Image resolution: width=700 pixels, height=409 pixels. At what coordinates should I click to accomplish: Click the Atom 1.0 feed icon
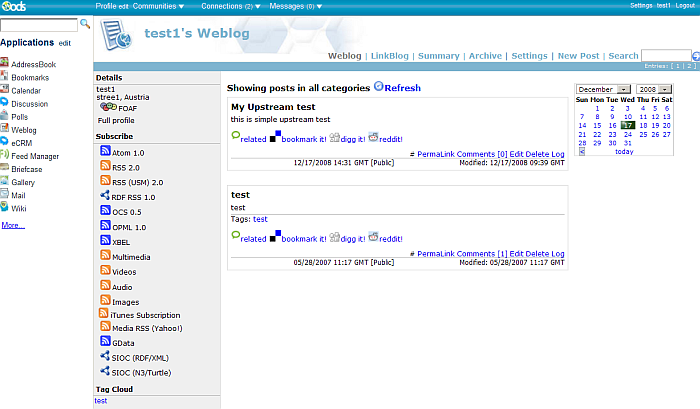click(105, 152)
